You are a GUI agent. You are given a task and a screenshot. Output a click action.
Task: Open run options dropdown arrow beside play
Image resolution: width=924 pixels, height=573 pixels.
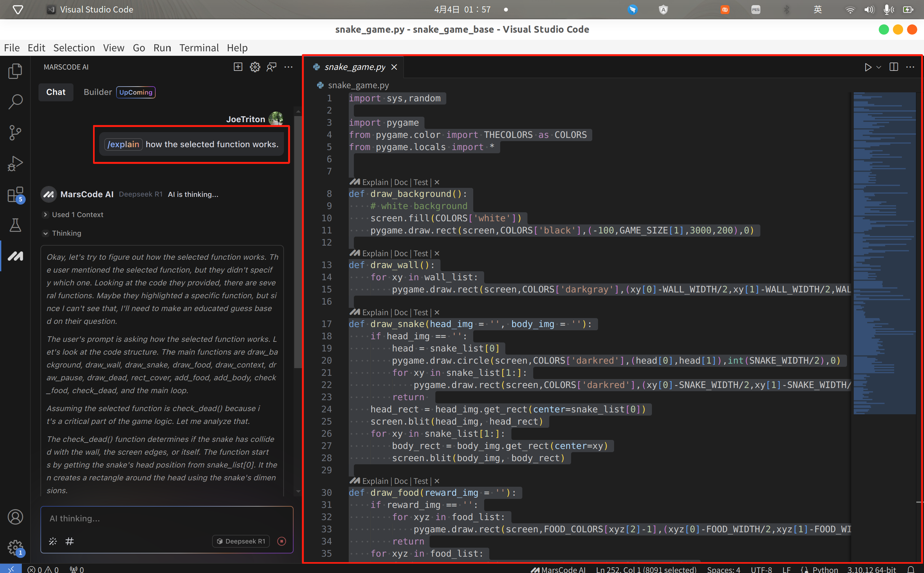click(879, 67)
